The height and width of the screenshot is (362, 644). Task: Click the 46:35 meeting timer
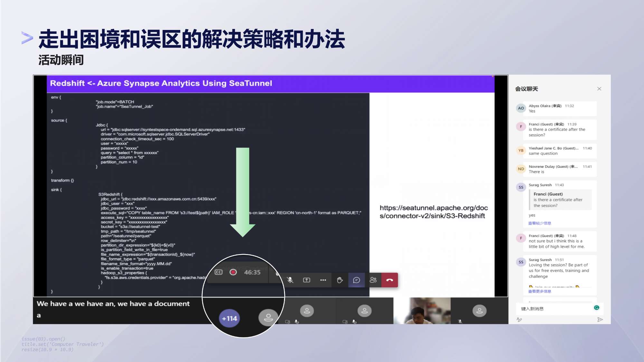click(252, 272)
